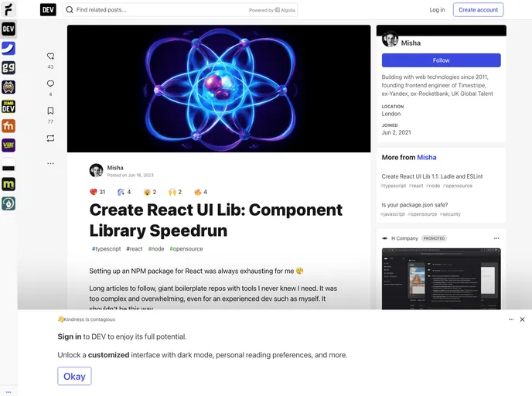Open the three-dot share menu under boost
This screenshot has width=532, height=396.
pyautogui.click(x=50, y=163)
